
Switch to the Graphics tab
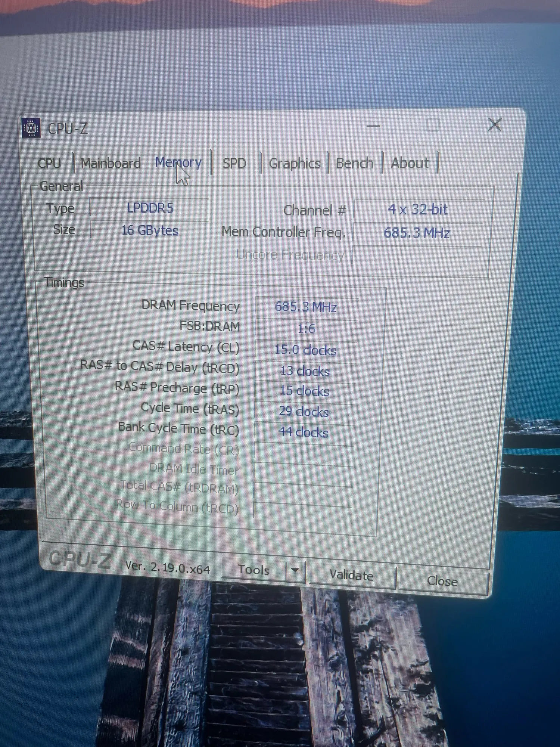click(295, 164)
